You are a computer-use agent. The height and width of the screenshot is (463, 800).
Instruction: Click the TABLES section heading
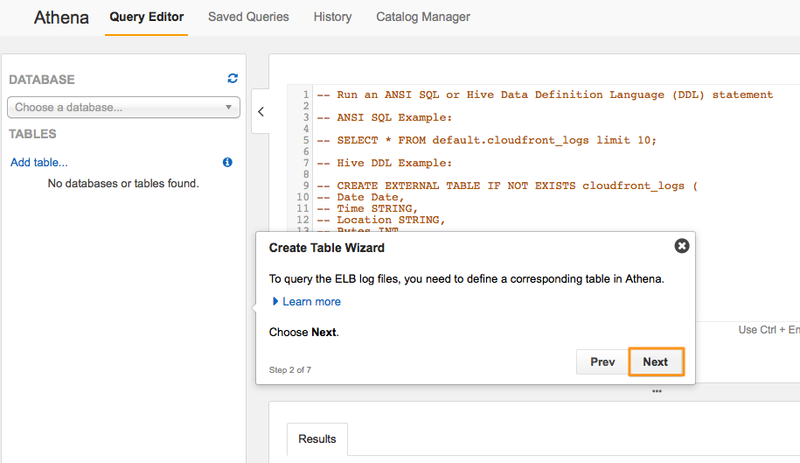pyautogui.click(x=33, y=133)
